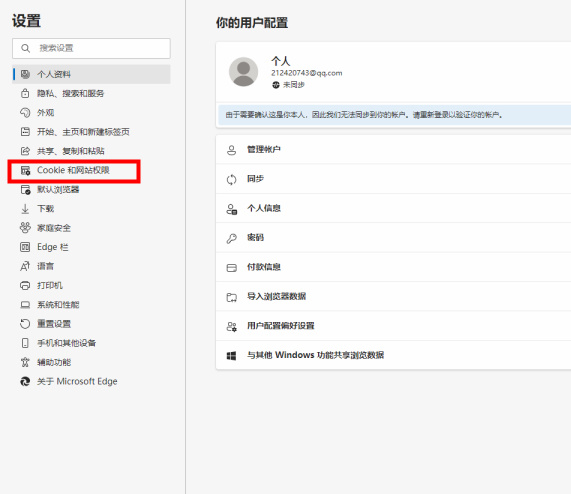Open 管理帐户 row
This screenshot has height=494, width=571.
393,150
